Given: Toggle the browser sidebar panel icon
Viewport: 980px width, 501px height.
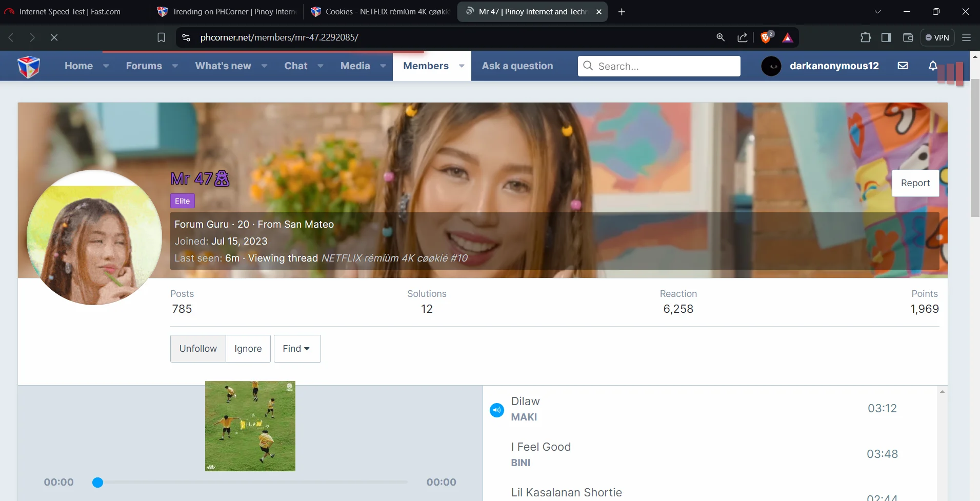Looking at the screenshot, I should tap(886, 37).
